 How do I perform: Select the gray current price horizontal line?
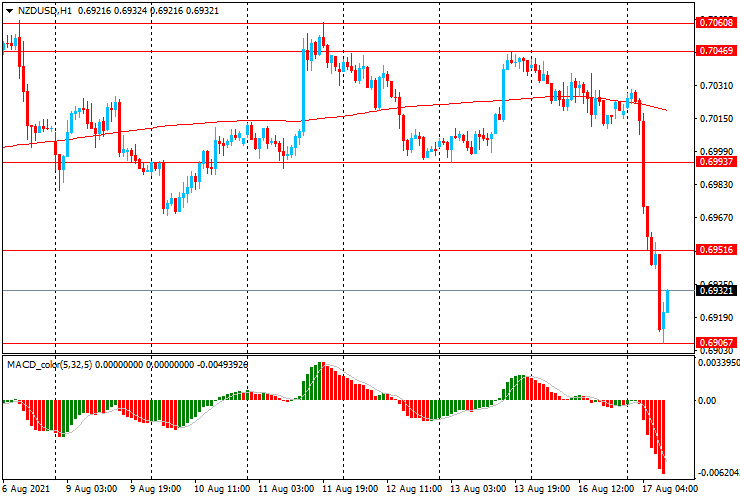click(349, 290)
